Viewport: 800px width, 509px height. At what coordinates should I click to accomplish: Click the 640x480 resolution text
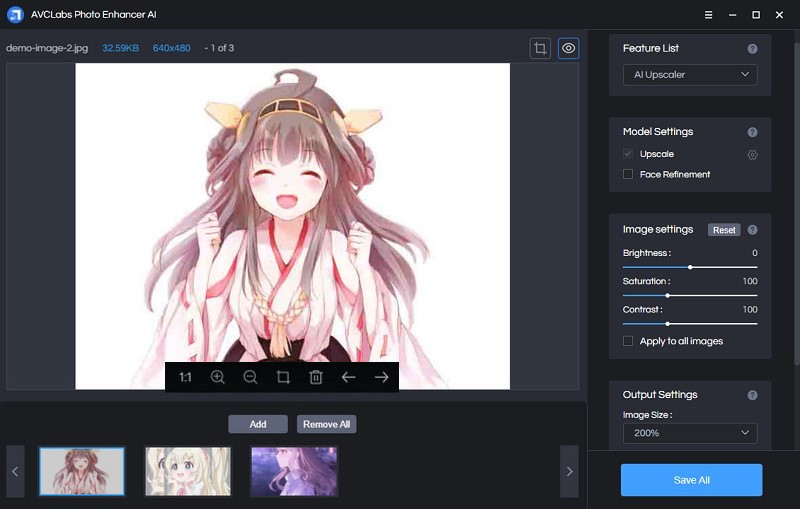[x=171, y=48]
